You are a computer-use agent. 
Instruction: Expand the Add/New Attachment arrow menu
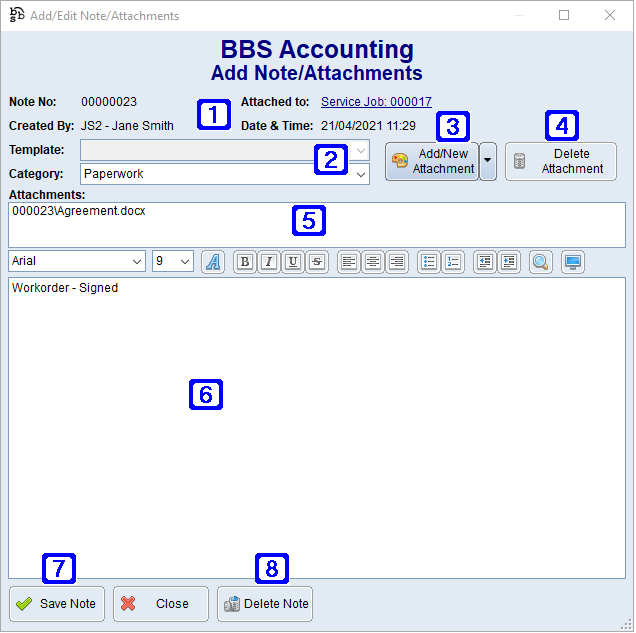pyautogui.click(x=488, y=161)
